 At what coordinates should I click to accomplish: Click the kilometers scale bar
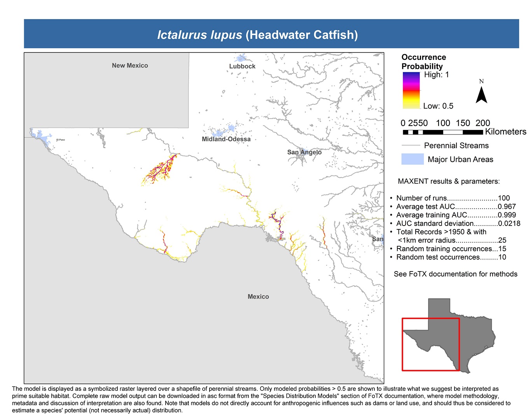(x=443, y=132)
